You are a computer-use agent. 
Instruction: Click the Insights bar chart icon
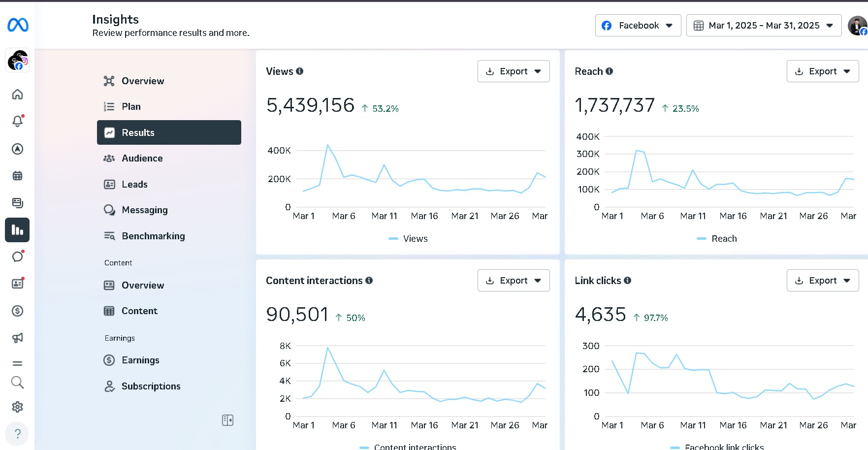pyautogui.click(x=17, y=230)
